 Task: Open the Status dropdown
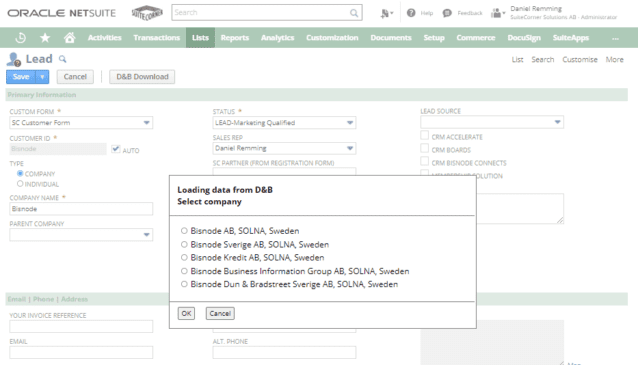click(x=350, y=122)
